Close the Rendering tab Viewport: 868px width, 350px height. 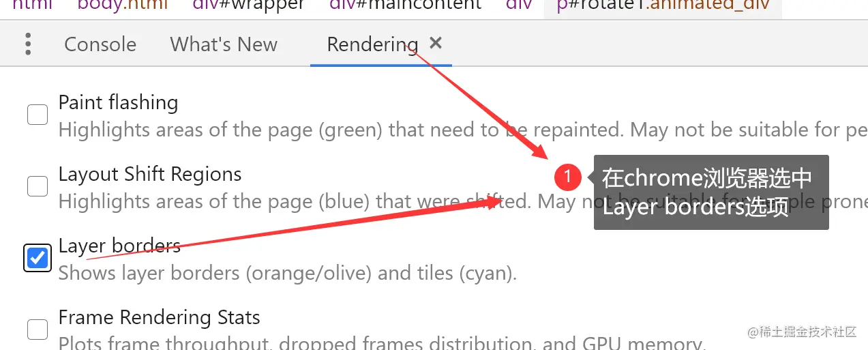[436, 44]
